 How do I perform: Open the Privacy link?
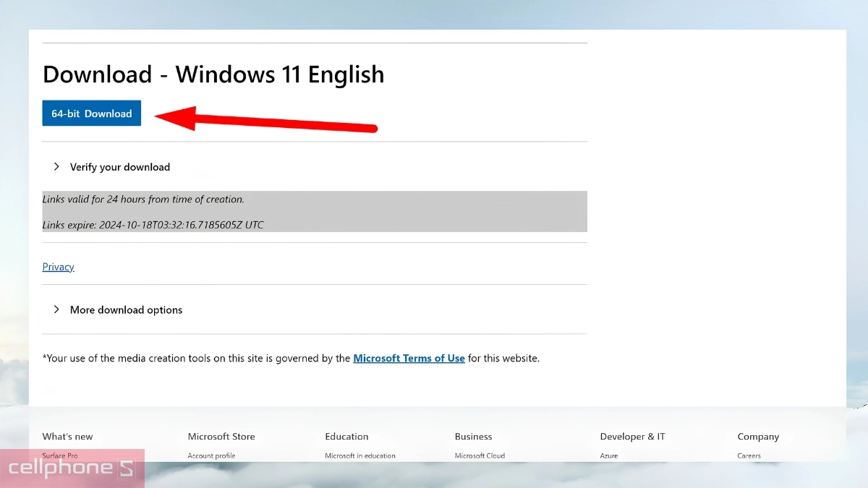[59, 267]
